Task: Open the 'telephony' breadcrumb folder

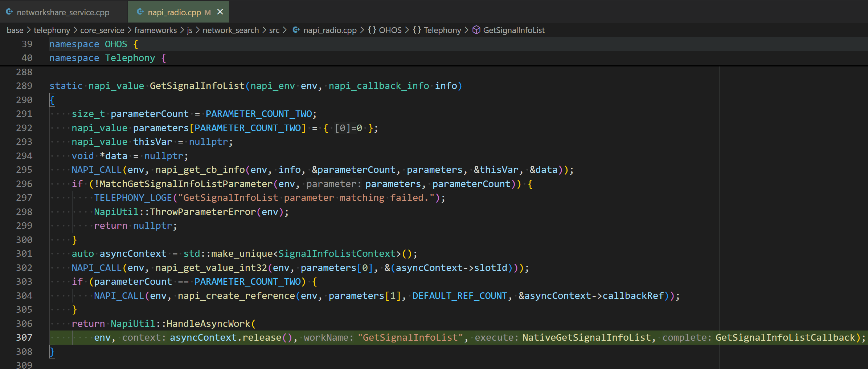Action: [52, 30]
